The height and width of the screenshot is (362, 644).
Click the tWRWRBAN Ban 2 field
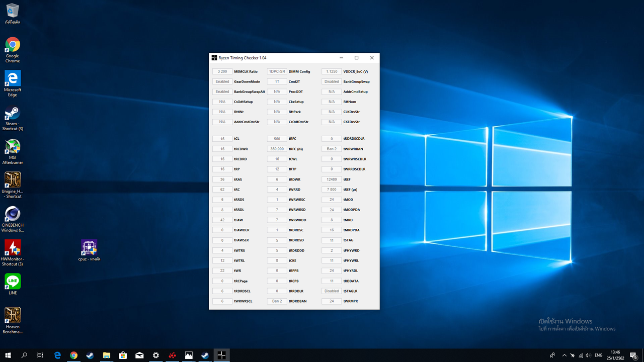click(332, 149)
